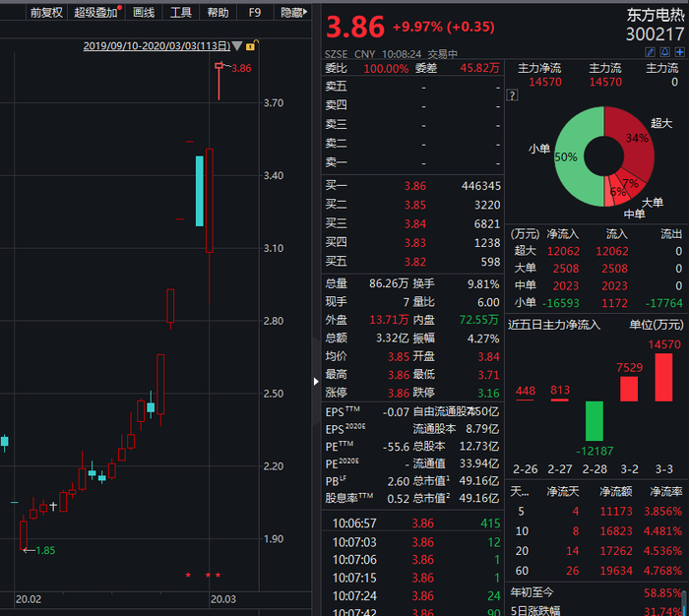Open the 帮助 menu
Screen dimensions: 689x616
coord(218,13)
